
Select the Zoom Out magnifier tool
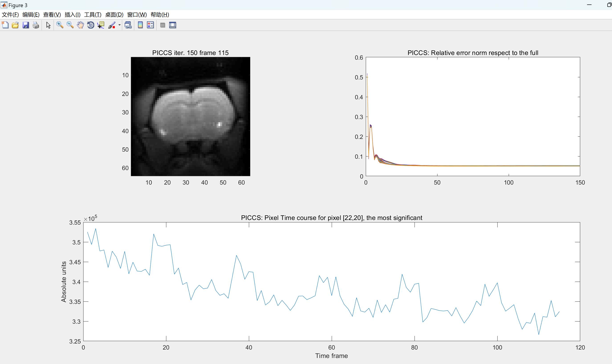(x=70, y=25)
